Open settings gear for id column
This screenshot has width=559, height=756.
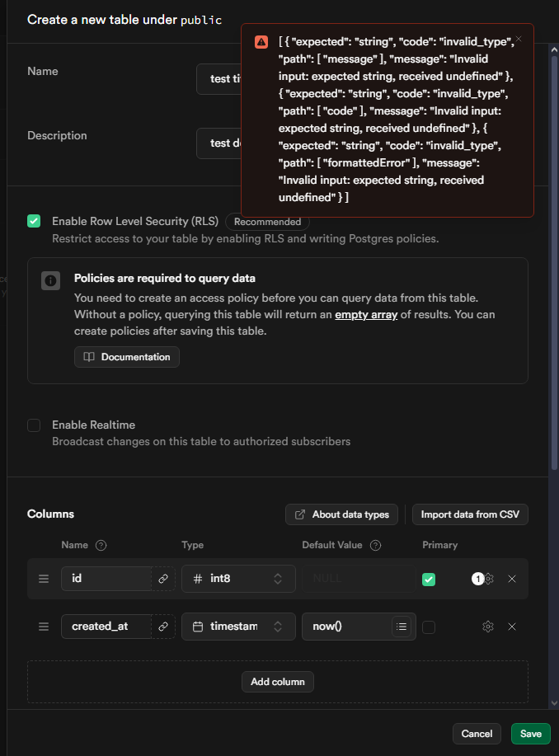coord(489,579)
